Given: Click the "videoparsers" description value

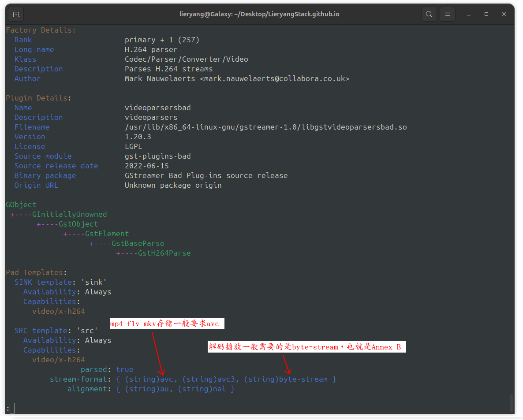Looking at the screenshot, I should click(x=151, y=117).
